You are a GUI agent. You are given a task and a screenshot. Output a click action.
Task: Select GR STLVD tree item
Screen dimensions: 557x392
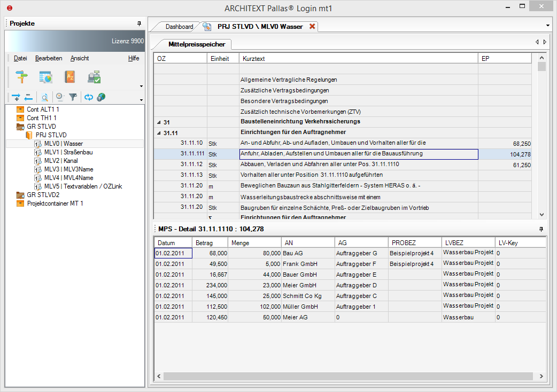click(x=41, y=126)
